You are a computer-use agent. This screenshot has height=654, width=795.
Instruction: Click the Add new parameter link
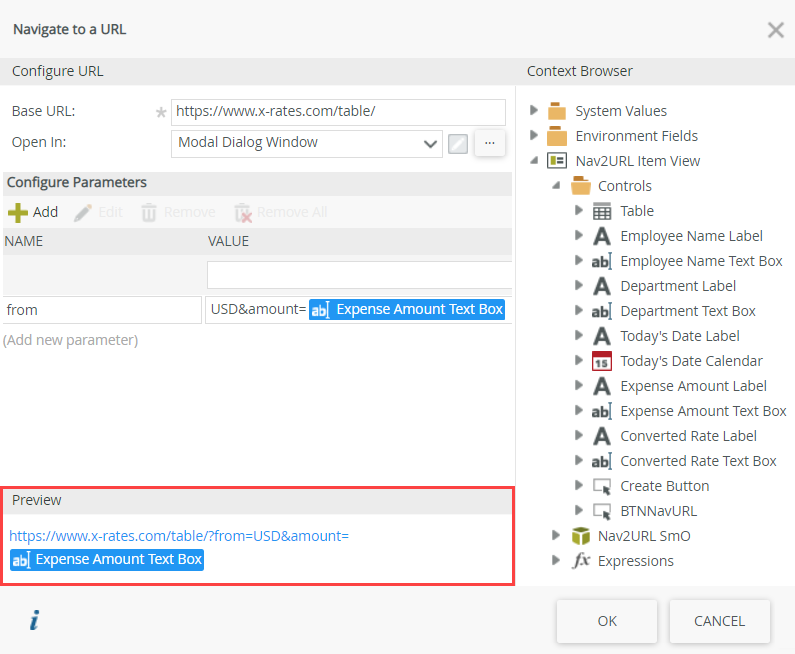click(70, 340)
